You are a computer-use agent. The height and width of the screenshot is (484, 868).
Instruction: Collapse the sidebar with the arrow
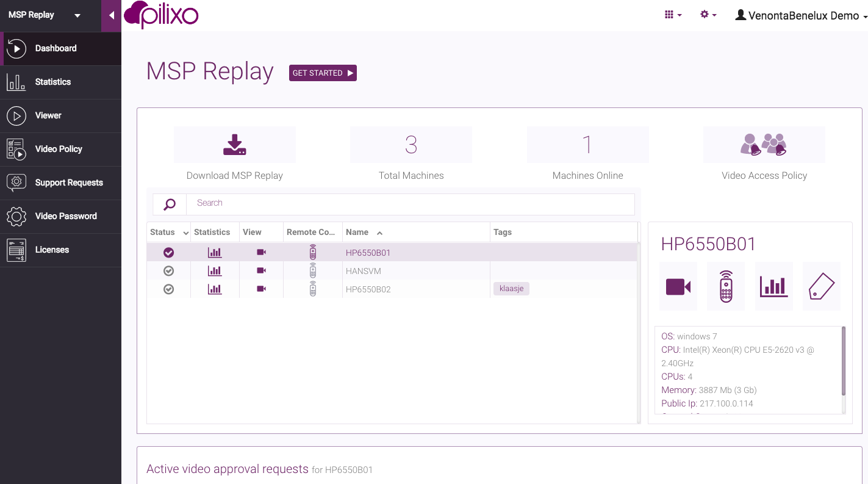pos(111,15)
